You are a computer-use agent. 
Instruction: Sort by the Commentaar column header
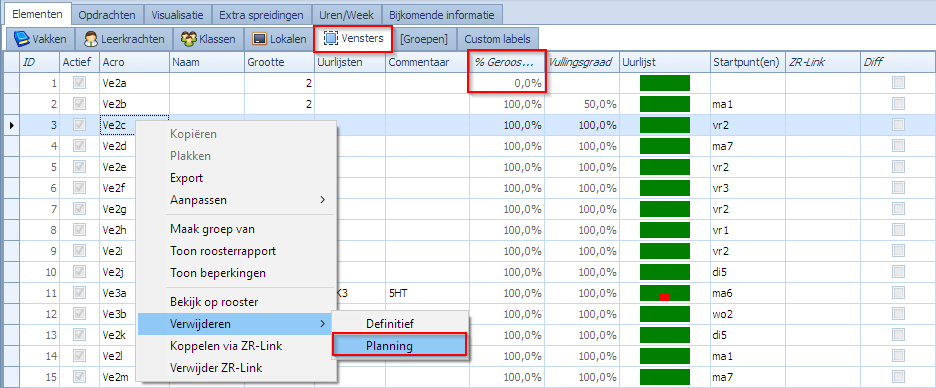pyautogui.click(x=427, y=61)
